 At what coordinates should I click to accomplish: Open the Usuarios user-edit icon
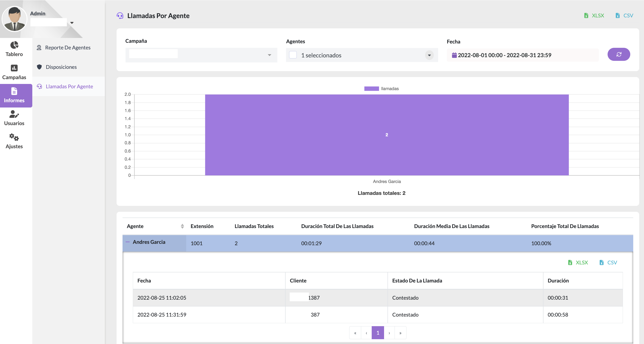[14, 114]
